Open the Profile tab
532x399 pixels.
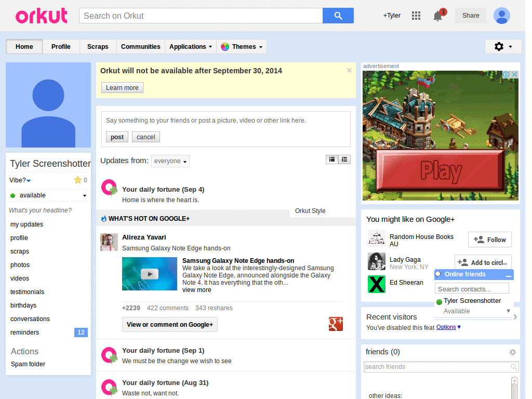click(x=61, y=46)
